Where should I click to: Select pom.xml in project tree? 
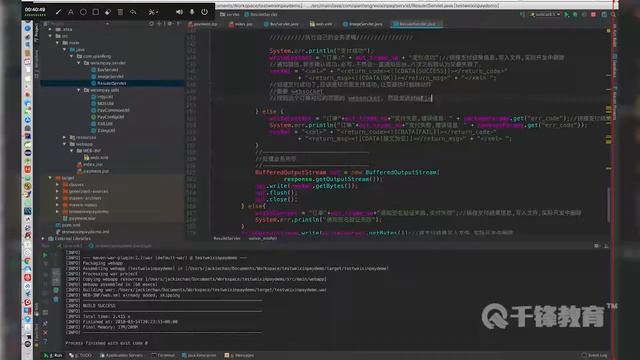pyautogui.click(x=68, y=225)
